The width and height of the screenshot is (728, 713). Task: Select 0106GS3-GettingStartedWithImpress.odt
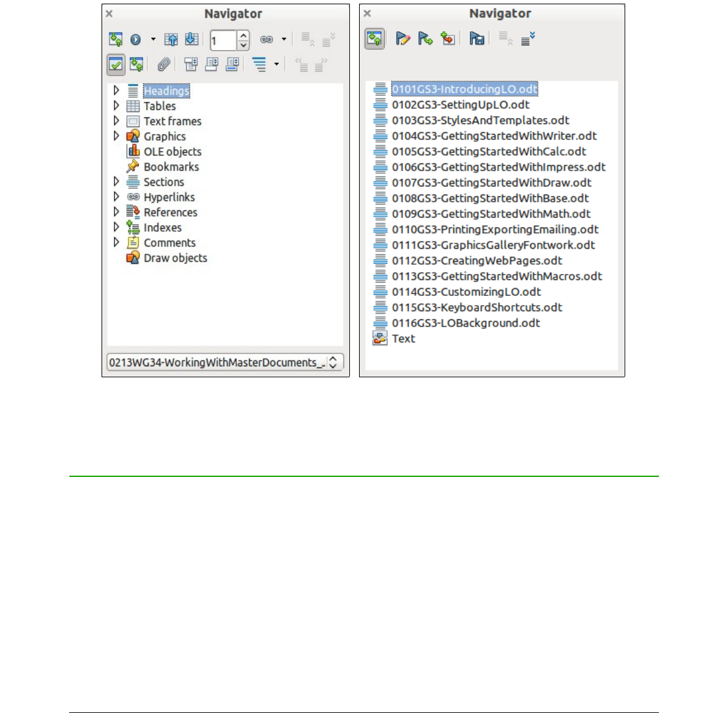[x=499, y=167]
